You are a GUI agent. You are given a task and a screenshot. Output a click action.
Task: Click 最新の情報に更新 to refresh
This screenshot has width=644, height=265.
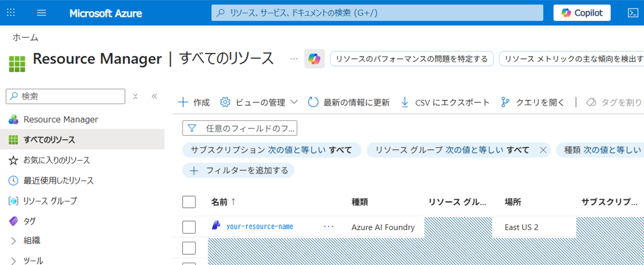coord(349,103)
